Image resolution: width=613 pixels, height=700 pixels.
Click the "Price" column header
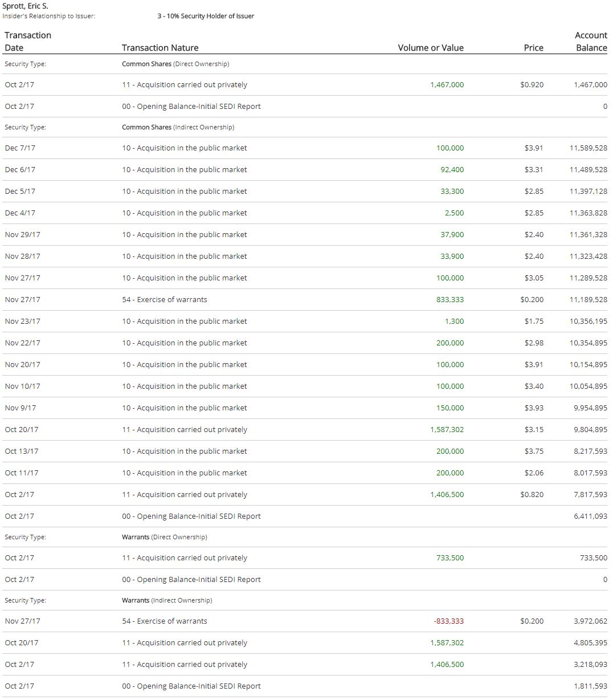(534, 48)
